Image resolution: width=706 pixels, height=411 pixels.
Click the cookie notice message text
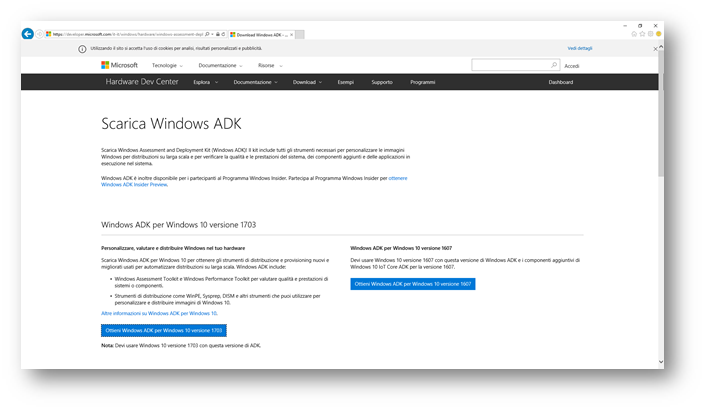coord(176,49)
